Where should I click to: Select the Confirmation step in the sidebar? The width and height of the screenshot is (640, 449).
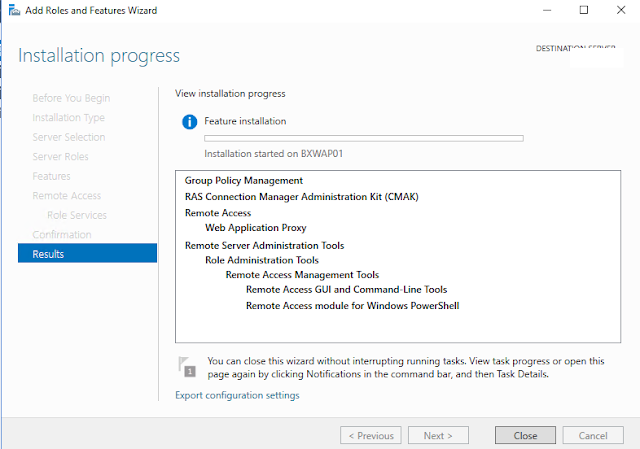coord(62,235)
